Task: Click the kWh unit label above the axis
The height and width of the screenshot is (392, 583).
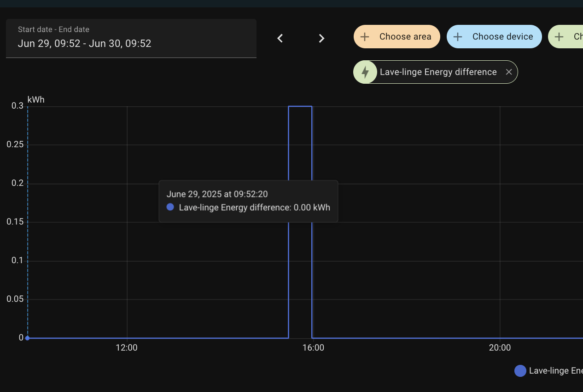Action: pyautogui.click(x=36, y=99)
